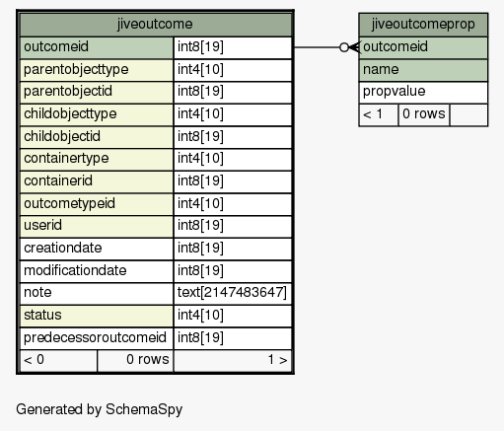Click the parentobjecttype column cell
This screenshot has width=504, height=431.
point(97,70)
